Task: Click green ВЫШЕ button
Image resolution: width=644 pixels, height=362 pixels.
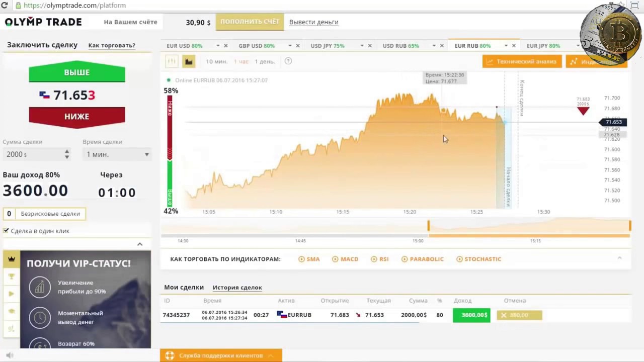Action: pyautogui.click(x=77, y=72)
